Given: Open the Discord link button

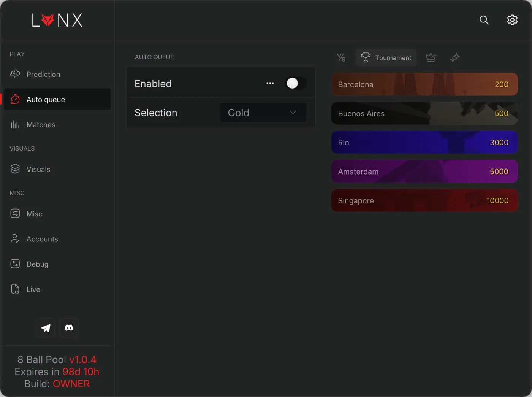Looking at the screenshot, I should pyautogui.click(x=69, y=328).
